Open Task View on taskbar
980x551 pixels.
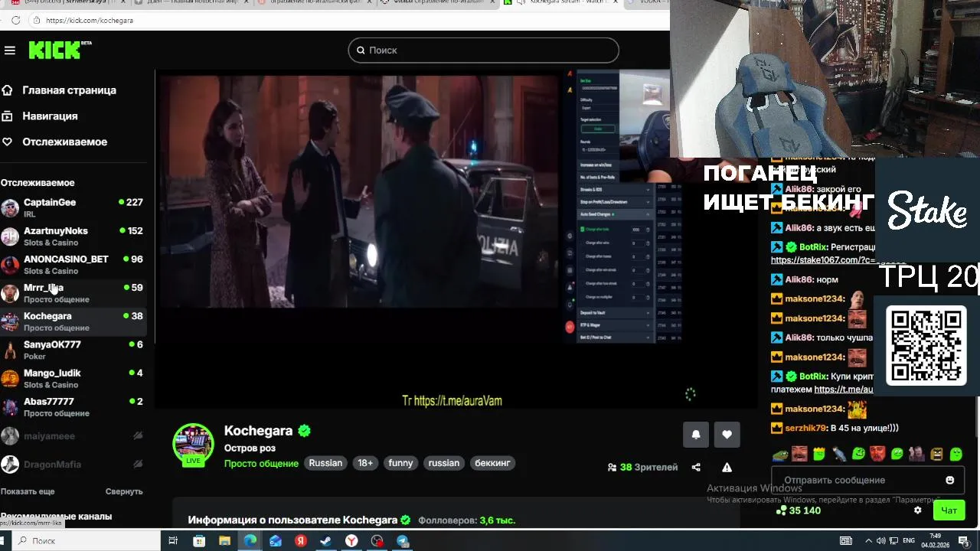tap(173, 541)
